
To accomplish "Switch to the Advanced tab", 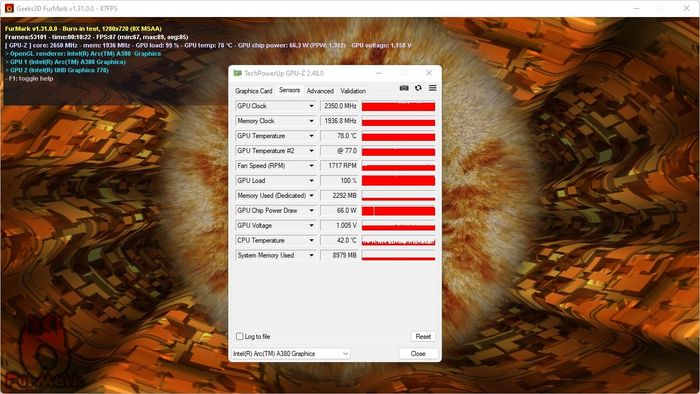I will pyautogui.click(x=320, y=91).
